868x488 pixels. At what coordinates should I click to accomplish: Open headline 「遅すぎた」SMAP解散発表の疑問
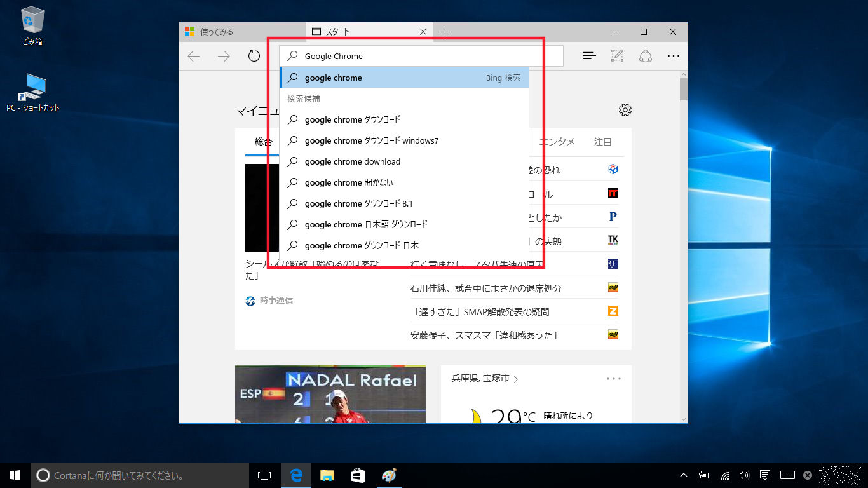point(480,311)
